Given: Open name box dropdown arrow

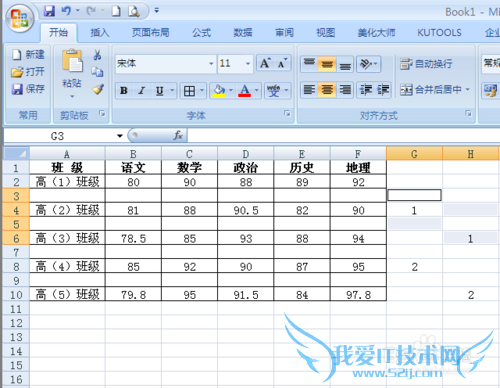Looking at the screenshot, I should point(120,136).
